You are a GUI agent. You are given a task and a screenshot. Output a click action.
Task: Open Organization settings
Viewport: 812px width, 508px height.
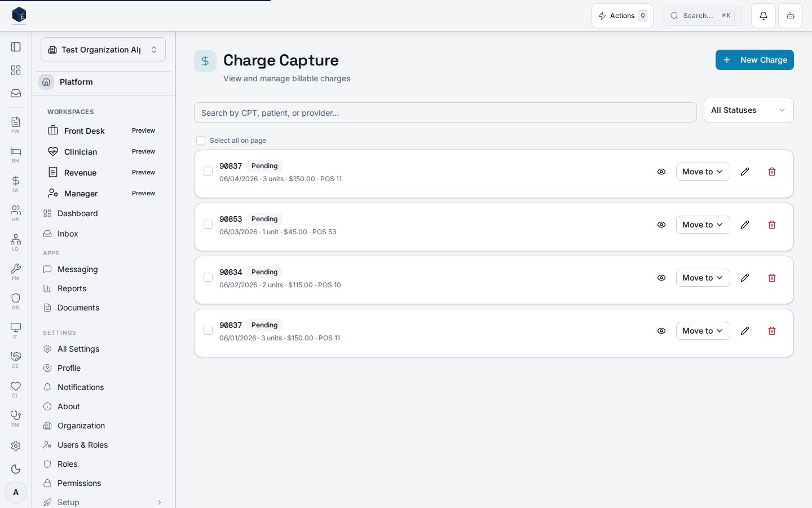103,426
